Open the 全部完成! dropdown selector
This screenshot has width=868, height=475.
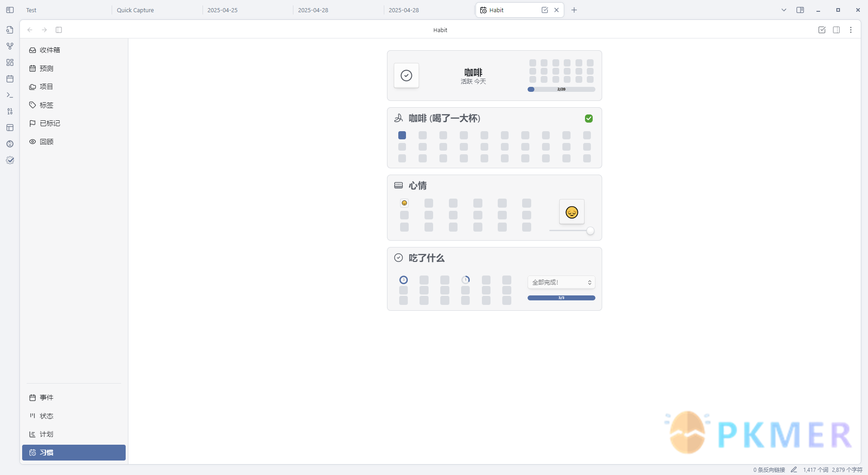pos(561,282)
